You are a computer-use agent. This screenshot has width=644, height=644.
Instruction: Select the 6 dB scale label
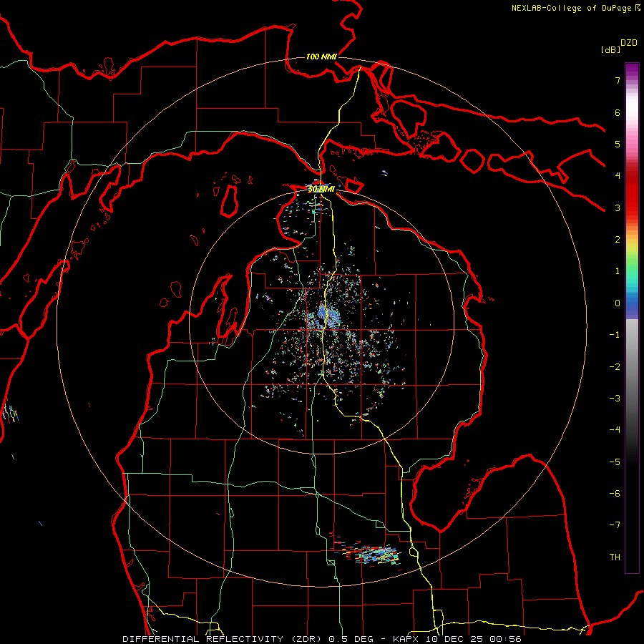[x=618, y=112]
